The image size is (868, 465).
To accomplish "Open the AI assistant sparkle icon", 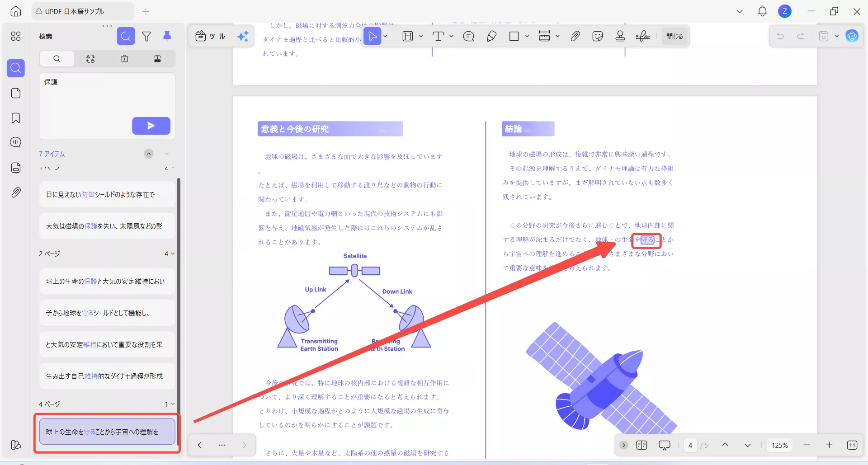I will (243, 36).
